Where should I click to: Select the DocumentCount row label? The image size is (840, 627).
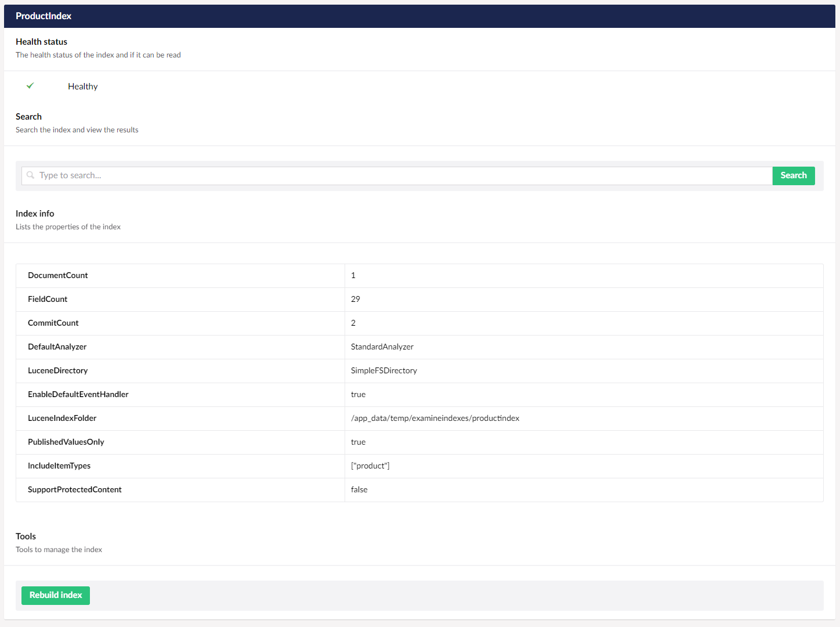pos(58,275)
